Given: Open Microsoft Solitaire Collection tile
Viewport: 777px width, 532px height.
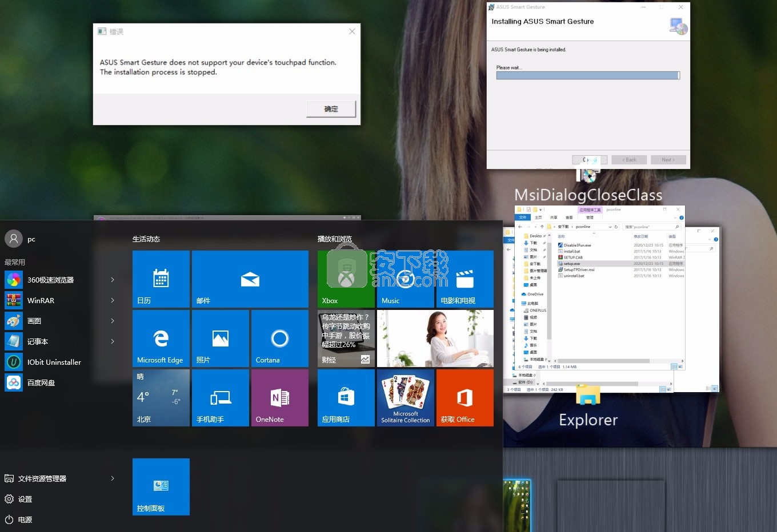Looking at the screenshot, I should point(406,398).
